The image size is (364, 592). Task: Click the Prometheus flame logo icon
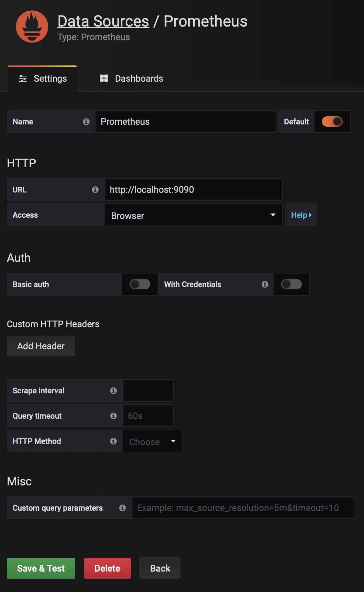(x=32, y=27)
